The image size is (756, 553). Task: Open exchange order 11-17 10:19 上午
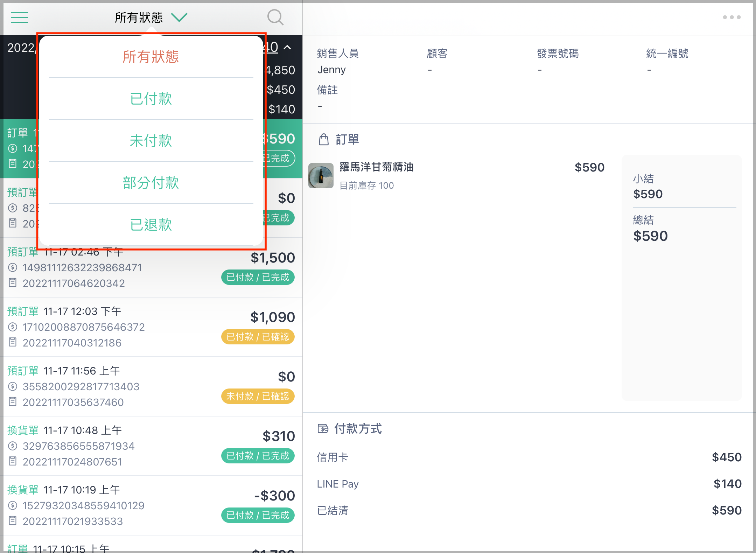click(x=151, y=506)
